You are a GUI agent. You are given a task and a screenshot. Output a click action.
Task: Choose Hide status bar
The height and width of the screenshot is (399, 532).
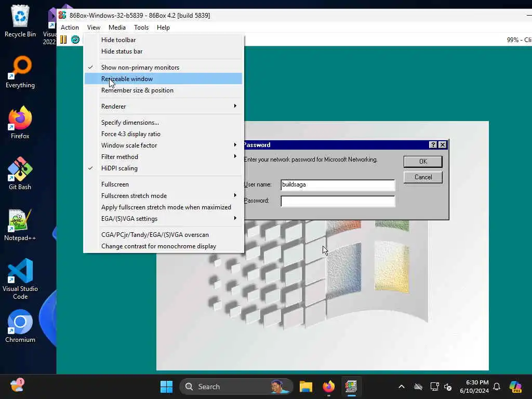point(163,51)
